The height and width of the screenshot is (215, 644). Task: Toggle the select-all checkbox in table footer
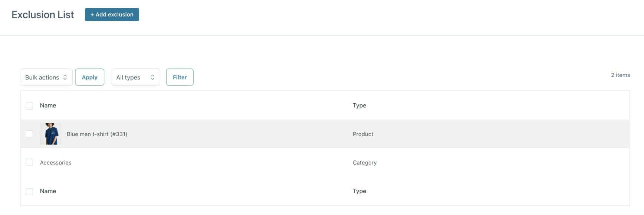pyautogui.click(x=29, y=191)
